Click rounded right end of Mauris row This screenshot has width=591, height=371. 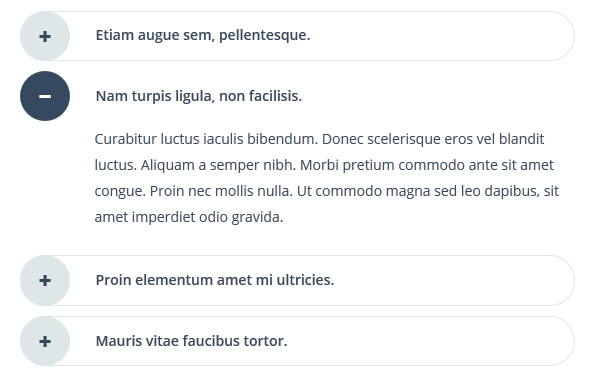562,341
